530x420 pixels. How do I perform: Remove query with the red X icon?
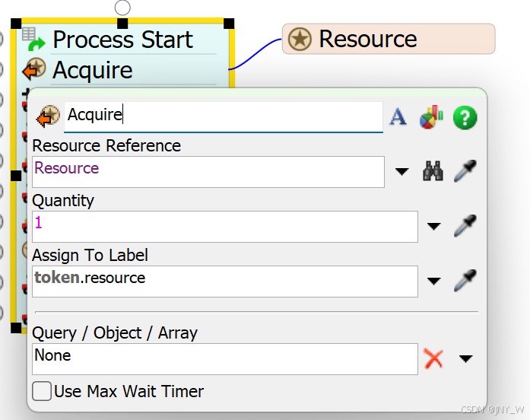pos(433,358)
